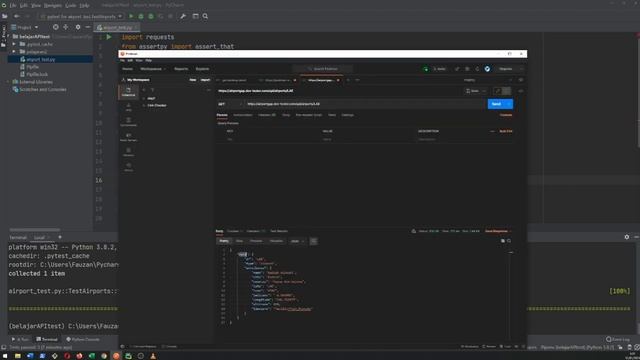Image resolution: width=640 pixels, height=360 pixels.
Task: Open the Collections sidebar icon in Postman
Action: tap(128, 92)
